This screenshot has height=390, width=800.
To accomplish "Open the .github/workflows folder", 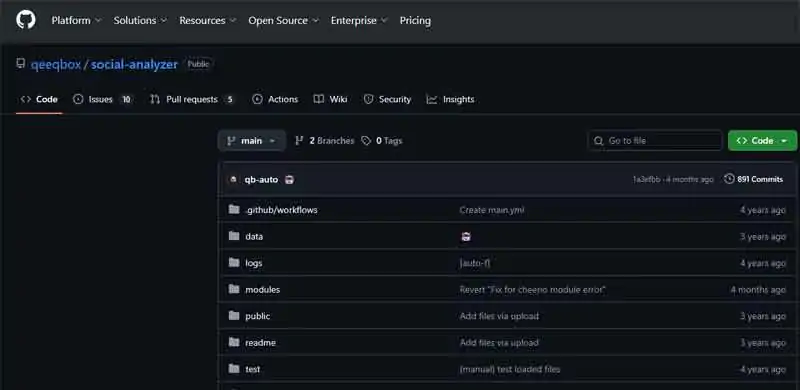I will pos(281,210).
